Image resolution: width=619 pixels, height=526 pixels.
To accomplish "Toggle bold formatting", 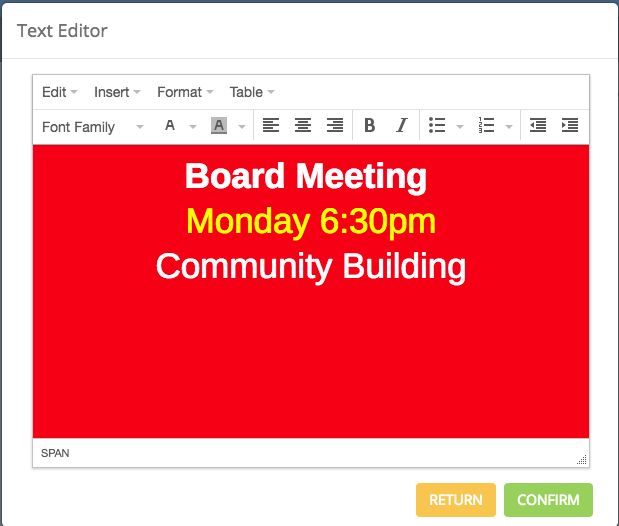I will 370,126.
